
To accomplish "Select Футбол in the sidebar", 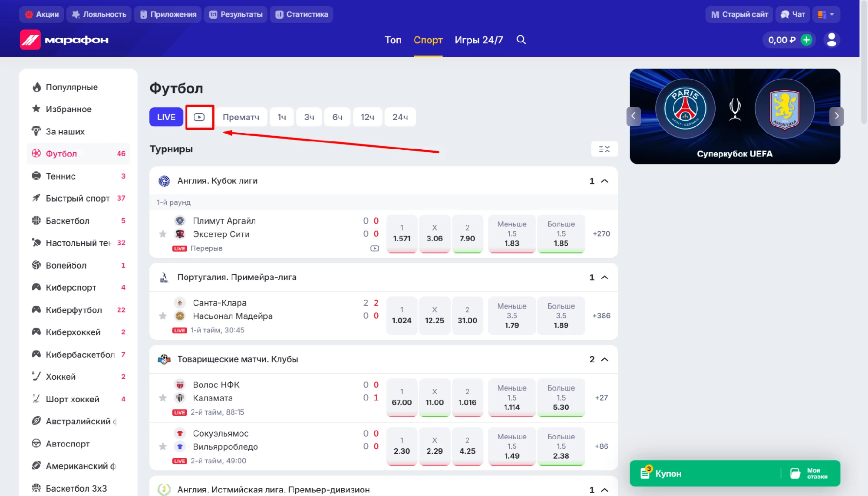I will coord(79,154).
